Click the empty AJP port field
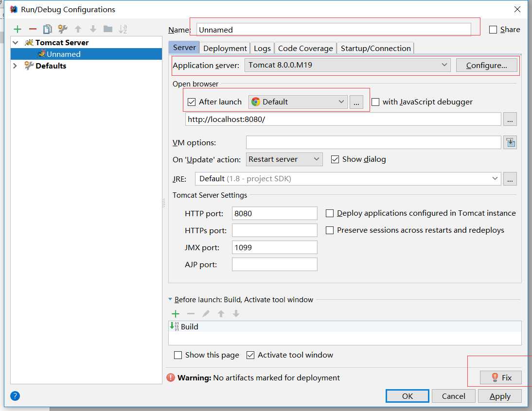The width and height of the screenshot is (532, 411). click(x=274, y=264)
